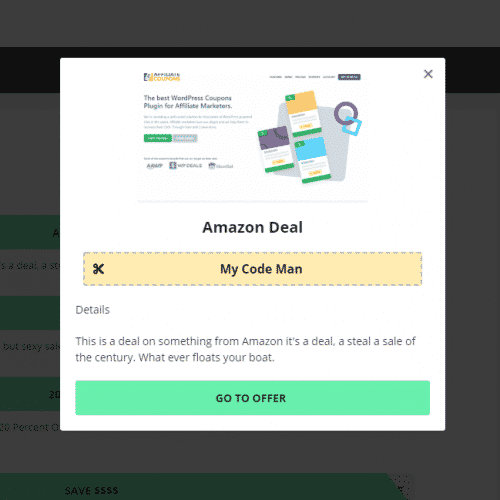Select the blue coupon card illustration
Image resolution: width=500 pixels, height=500 pixels.
pos(312,160)
